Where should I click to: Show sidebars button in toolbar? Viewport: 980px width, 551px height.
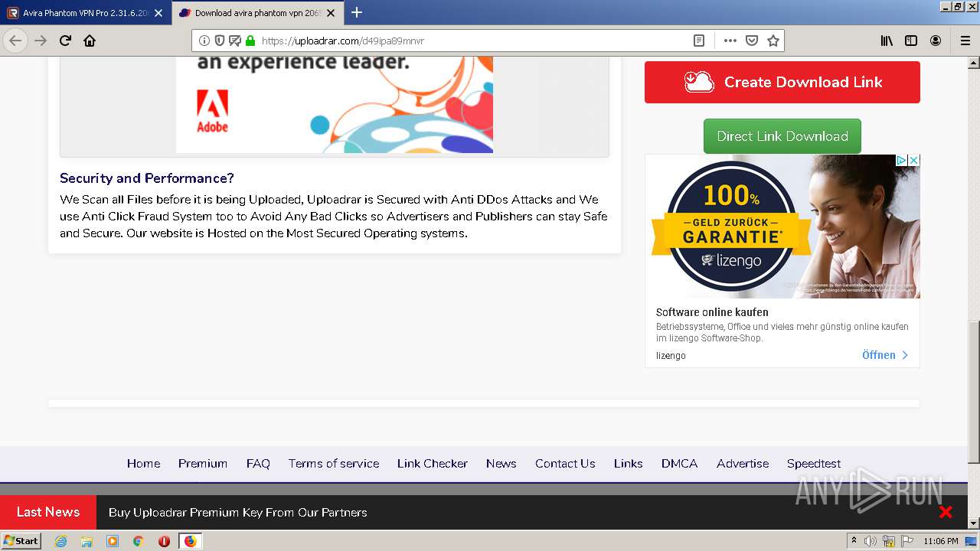click(x=911, y=41)
